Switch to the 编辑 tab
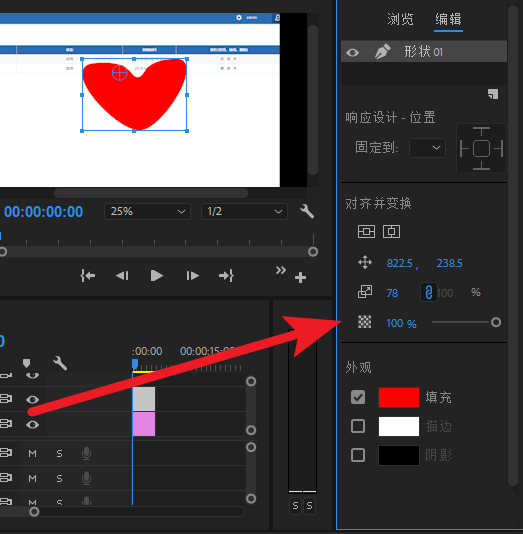Image resolution: width=523 pixels, height=534 pixels. (448, 19)
